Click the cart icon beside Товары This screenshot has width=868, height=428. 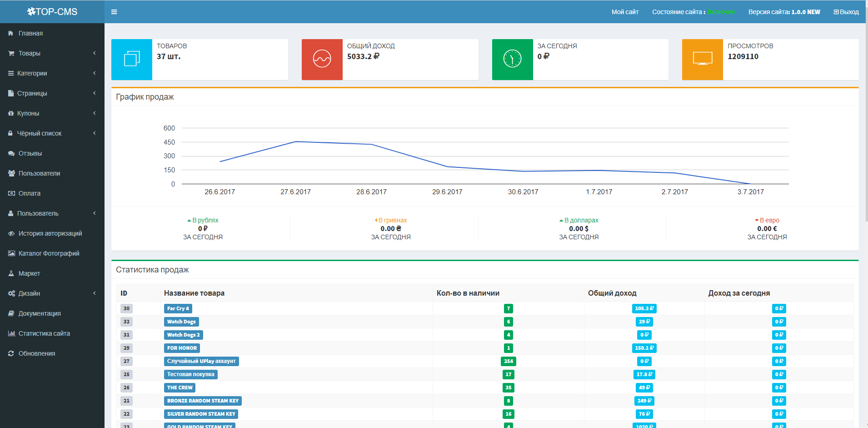[x=11, y=53]
